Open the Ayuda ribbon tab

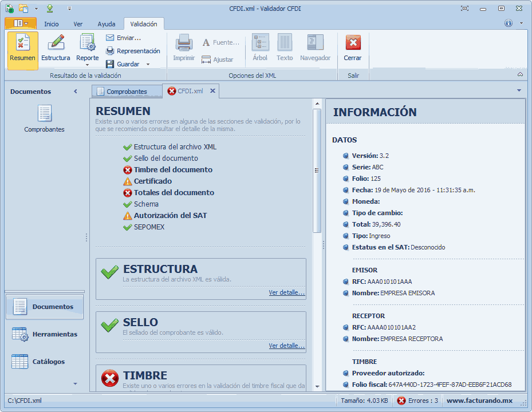click(106, 24)
